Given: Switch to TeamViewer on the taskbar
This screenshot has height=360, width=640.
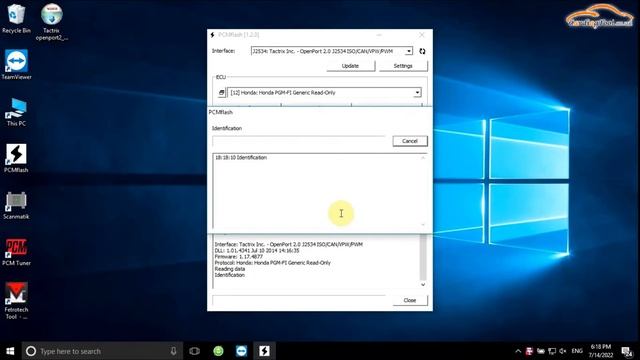Looking at the screenshot, I should point(241,351).
